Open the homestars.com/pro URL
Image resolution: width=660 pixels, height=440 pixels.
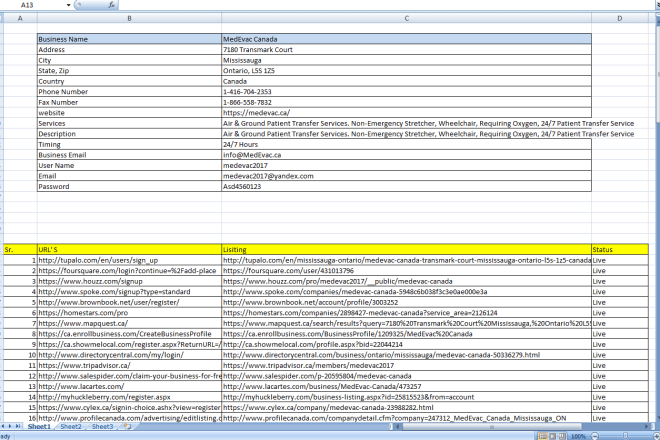click(x=83, y=313)
